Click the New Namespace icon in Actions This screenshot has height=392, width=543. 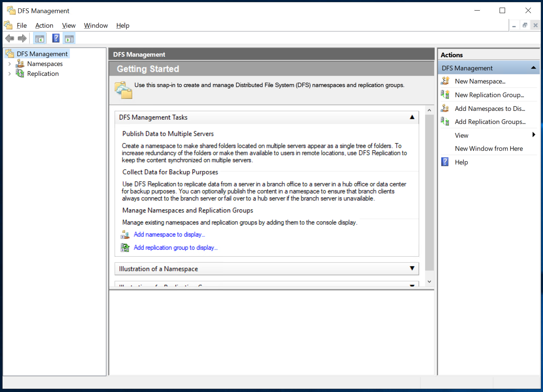click(x=445, y=81)
